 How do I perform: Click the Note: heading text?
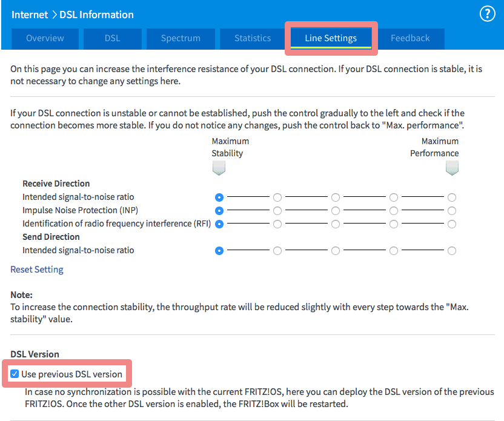click(22, 295)
